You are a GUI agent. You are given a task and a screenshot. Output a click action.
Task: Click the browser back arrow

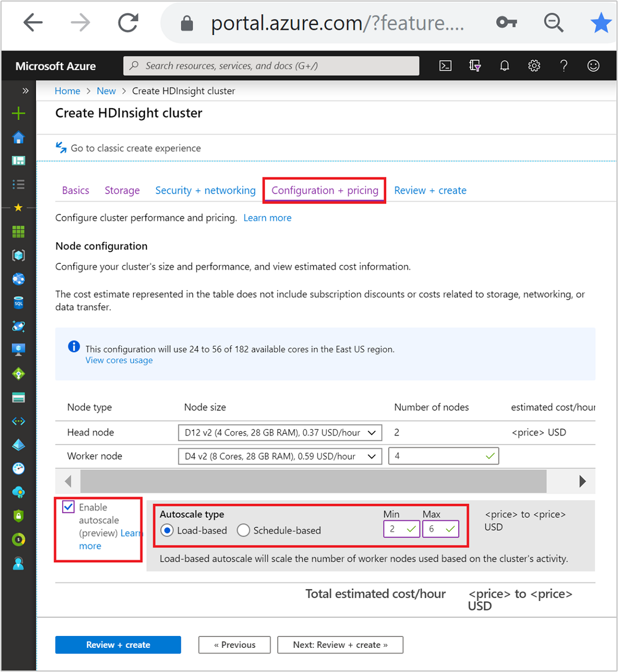pyautogui.click(x=33, y=23)
